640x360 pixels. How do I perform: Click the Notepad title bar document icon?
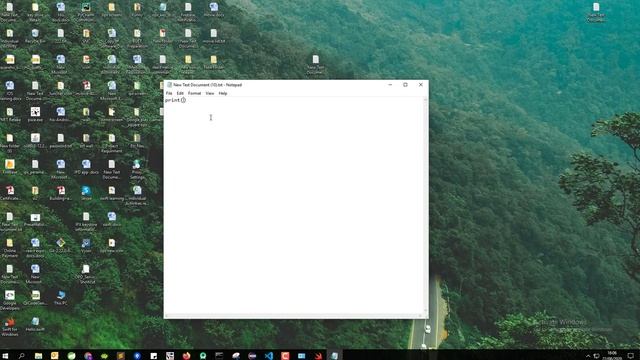169,85
